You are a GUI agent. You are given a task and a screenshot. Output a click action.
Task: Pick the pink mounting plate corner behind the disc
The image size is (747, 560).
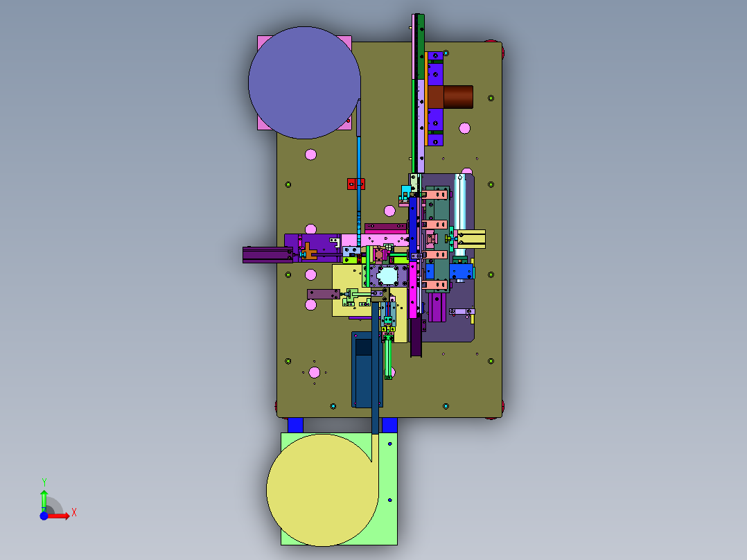point(261,42)
